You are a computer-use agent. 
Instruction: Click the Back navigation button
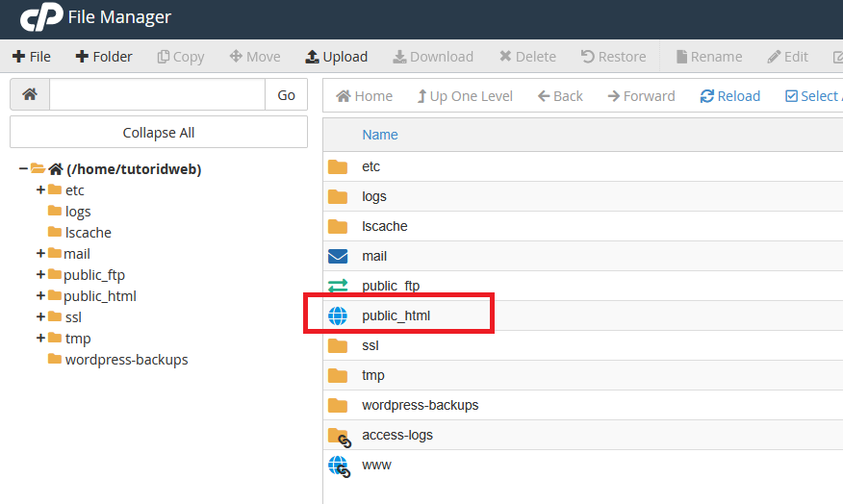560,96
